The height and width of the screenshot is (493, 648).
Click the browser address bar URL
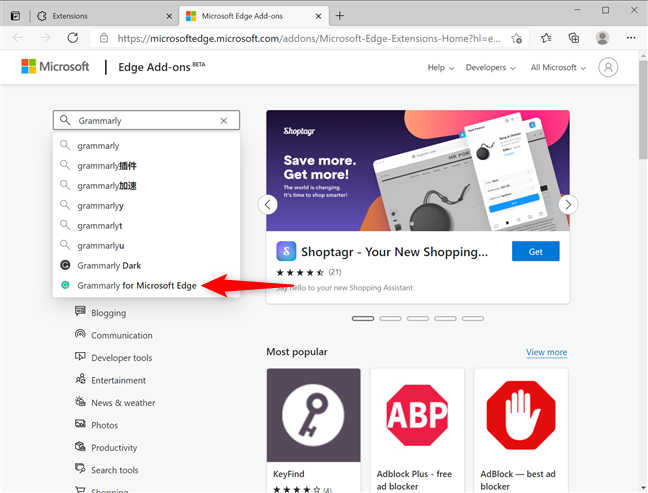pos(309,38)
